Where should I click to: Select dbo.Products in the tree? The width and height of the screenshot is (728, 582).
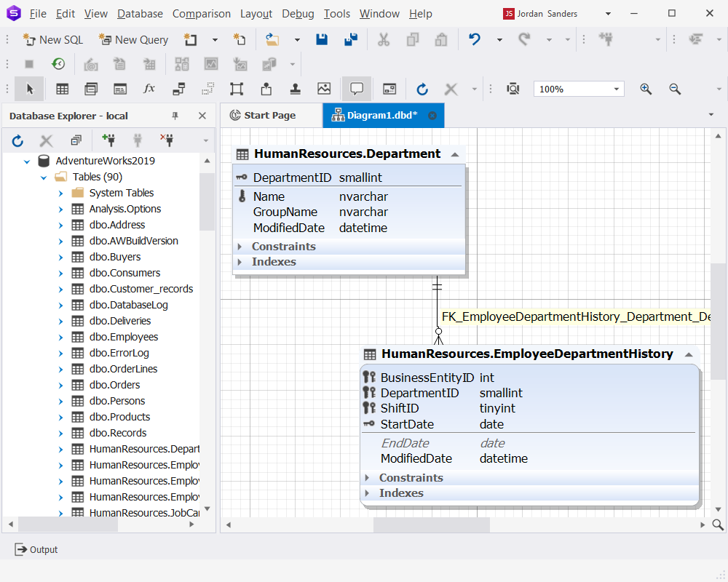tap(119, 417)
